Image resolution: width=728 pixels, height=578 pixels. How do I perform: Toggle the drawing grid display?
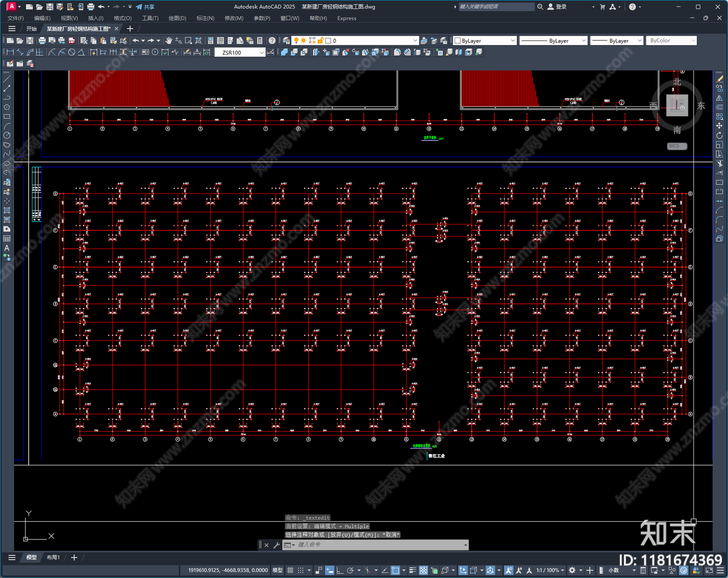click(290, 570)
